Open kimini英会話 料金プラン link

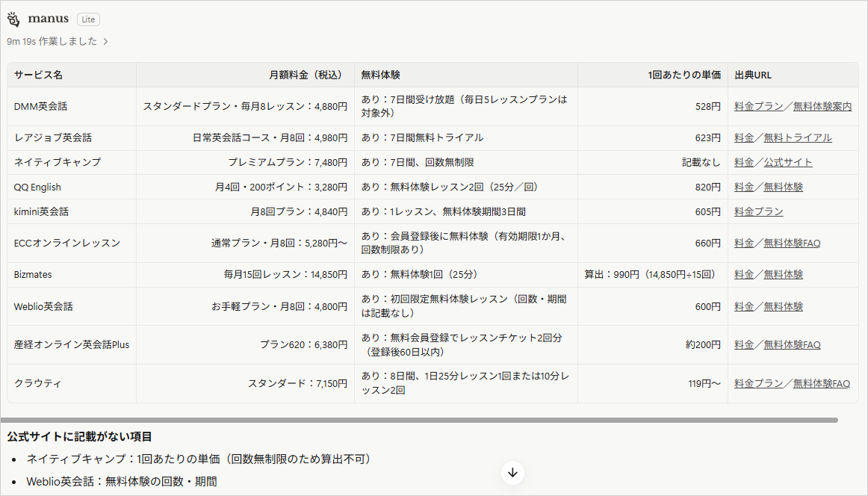point(758,211)
